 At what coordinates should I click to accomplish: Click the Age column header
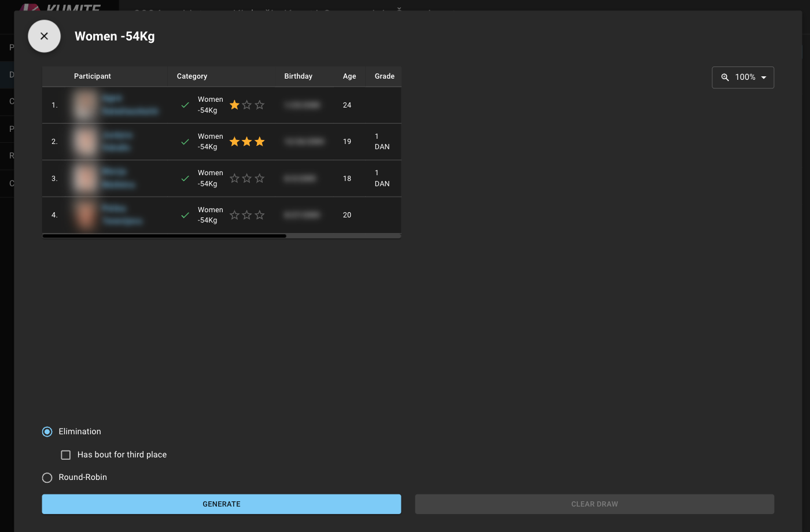(x=349, y=76)
